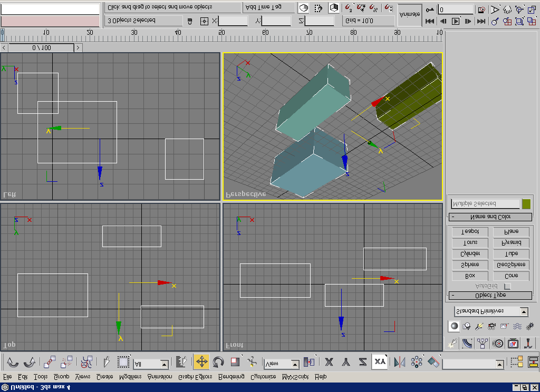Select the Space Warps wavy-lines icon

point(517,326)
